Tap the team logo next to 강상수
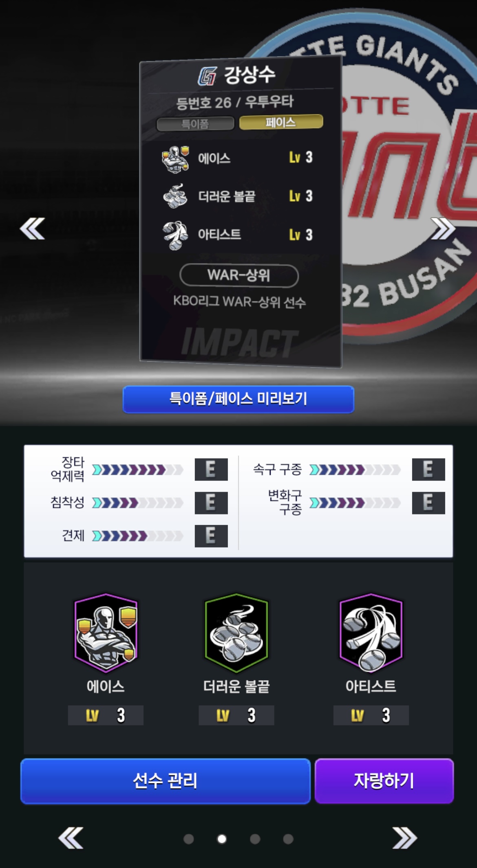The height and width of the screenshot is (868, 477). pyautogui.click(x=208, y=76)
